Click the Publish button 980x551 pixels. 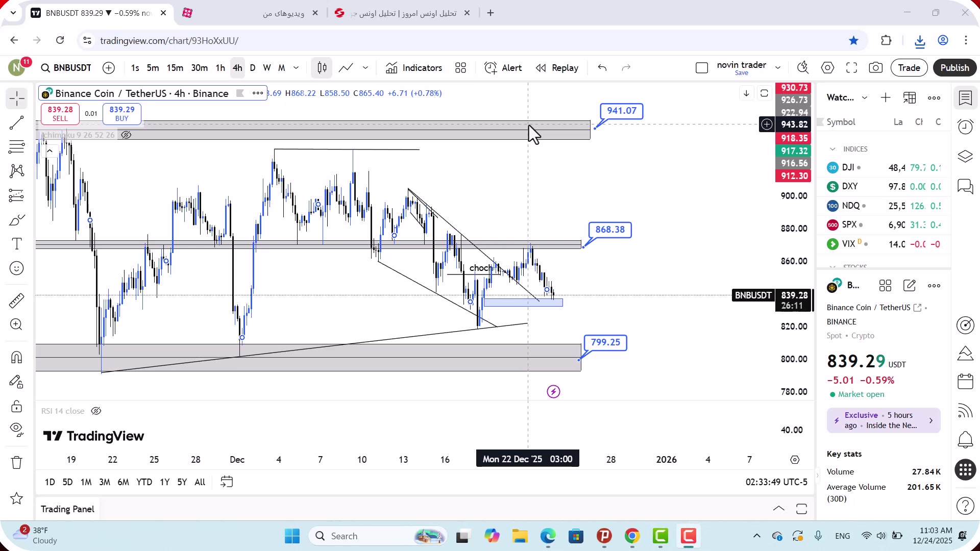(954, 68)
